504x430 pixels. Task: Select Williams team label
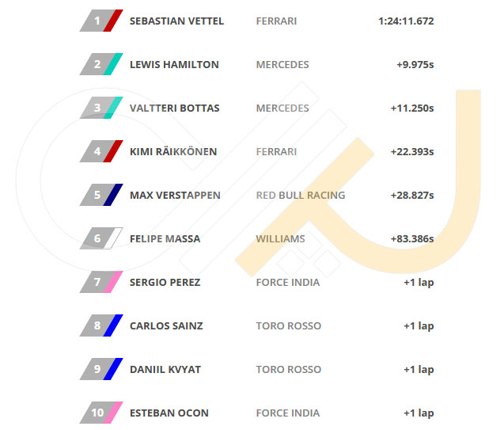coord(280,238)
